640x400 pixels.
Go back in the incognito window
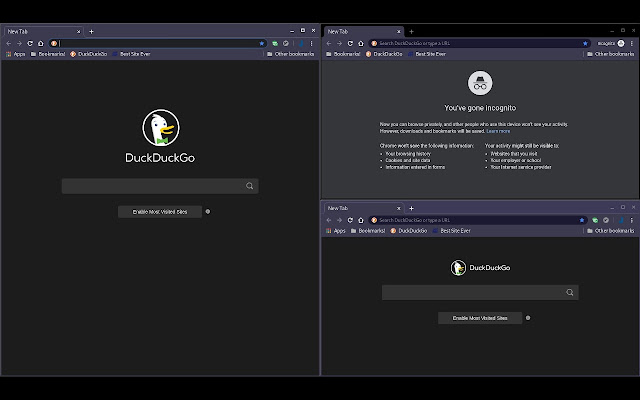(329, 43)
